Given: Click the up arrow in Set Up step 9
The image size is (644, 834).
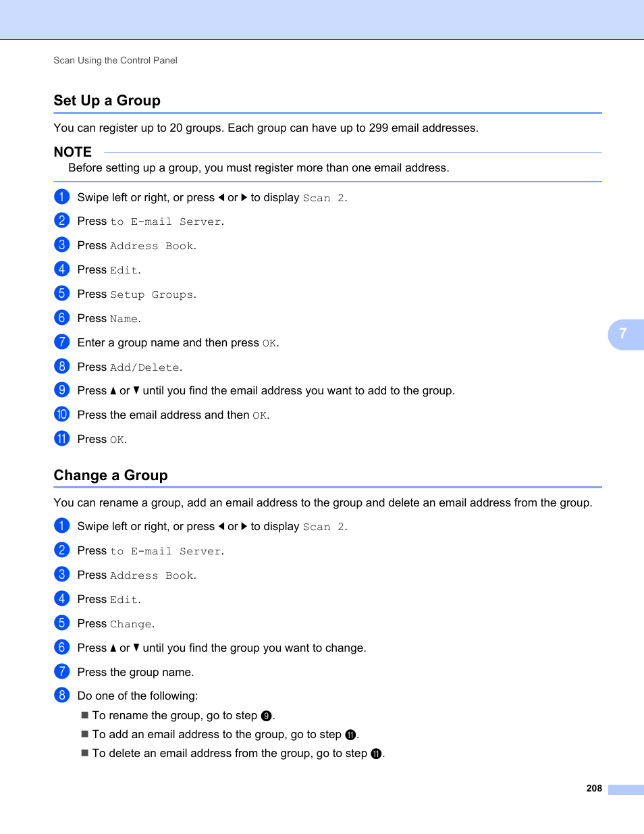Looking at the screenshot, I should (113, 390).
